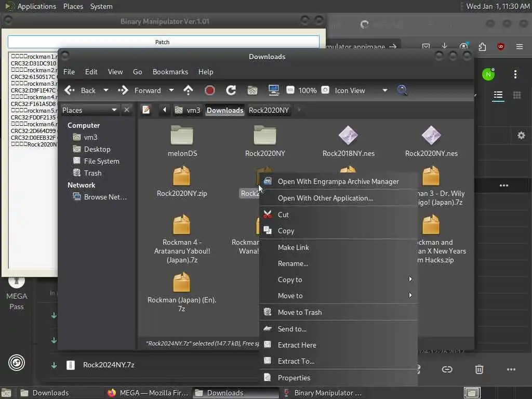Open the Back history dropdown arrow
The height and width of the screenshot is (399, 532).
[106, 90]
